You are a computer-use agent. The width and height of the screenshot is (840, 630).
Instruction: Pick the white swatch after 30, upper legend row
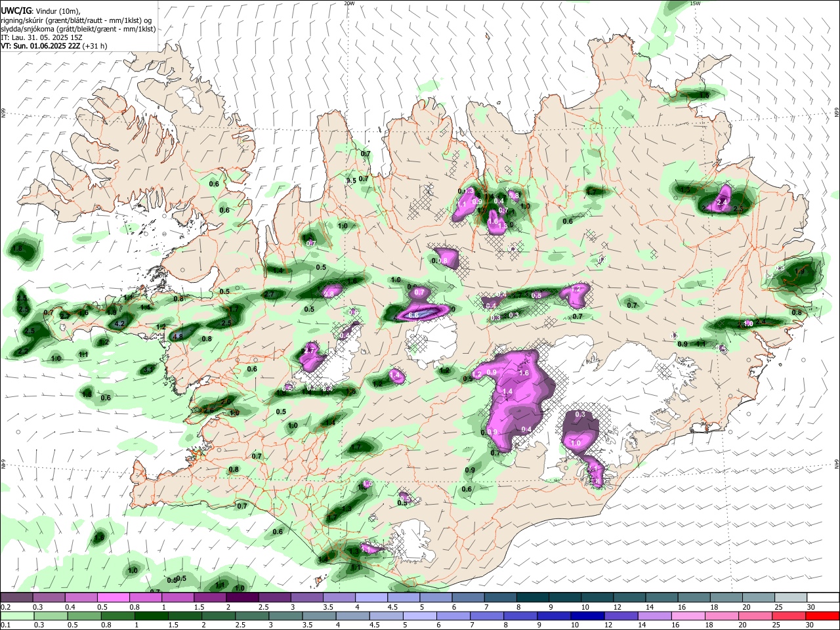click(x=824, y=598)
